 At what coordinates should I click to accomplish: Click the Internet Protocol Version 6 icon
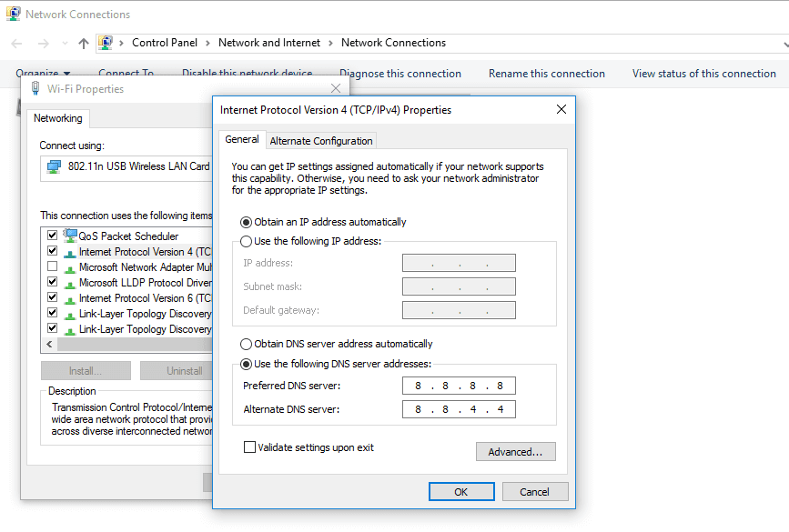[70, 298]
